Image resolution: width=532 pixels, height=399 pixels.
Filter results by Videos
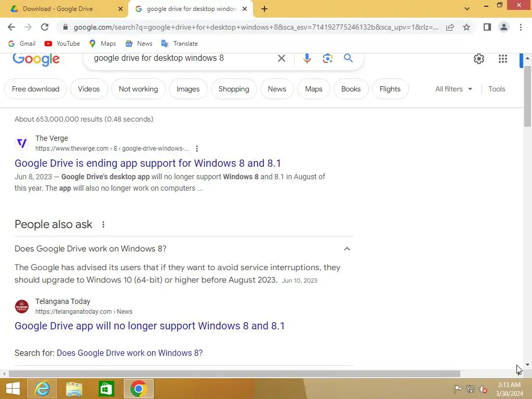coord(89,89)
